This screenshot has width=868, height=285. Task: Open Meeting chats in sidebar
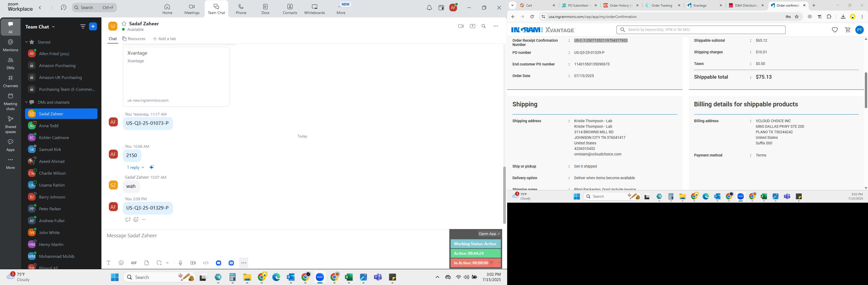(11, 102)
